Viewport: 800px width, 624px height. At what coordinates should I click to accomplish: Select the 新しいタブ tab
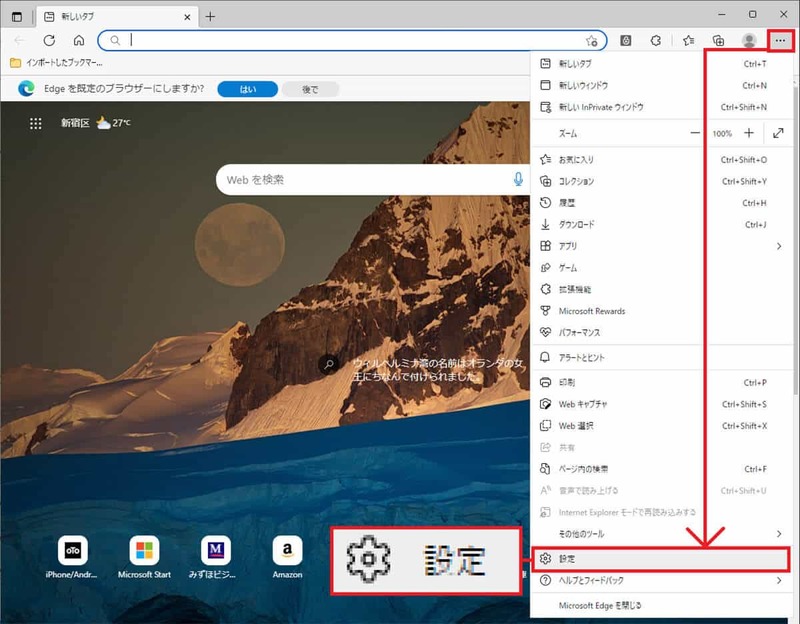(x=117, y=17)
